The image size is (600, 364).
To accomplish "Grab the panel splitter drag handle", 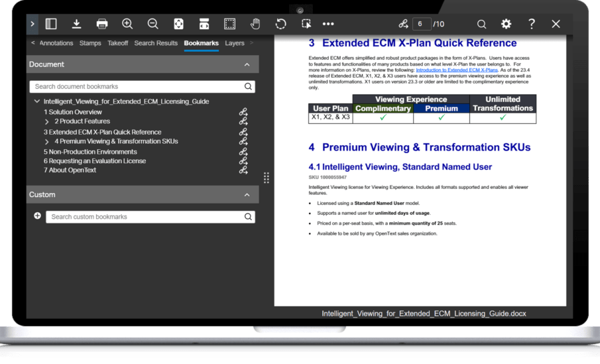I will point(267,178).
